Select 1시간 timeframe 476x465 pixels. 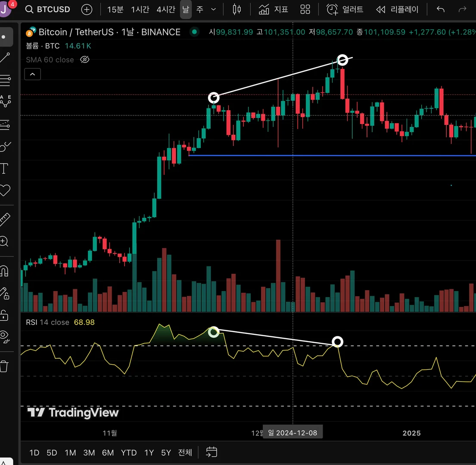click(140, 9)
